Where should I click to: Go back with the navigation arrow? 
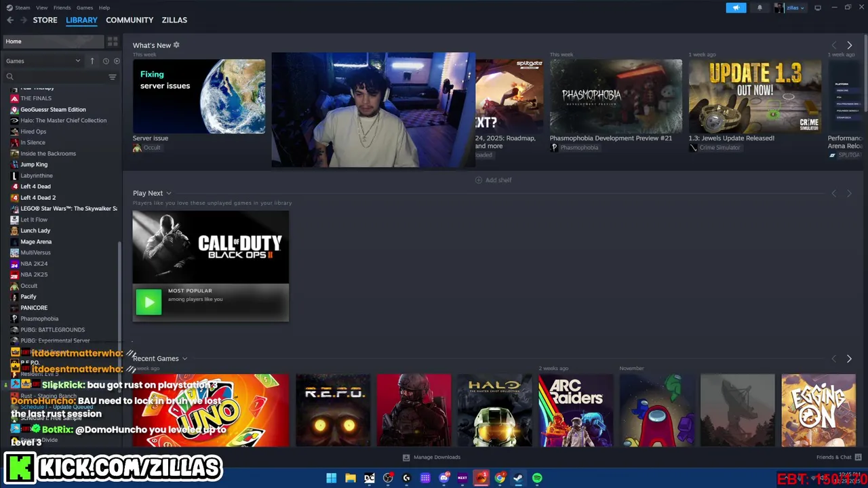[x=10, y=20]
